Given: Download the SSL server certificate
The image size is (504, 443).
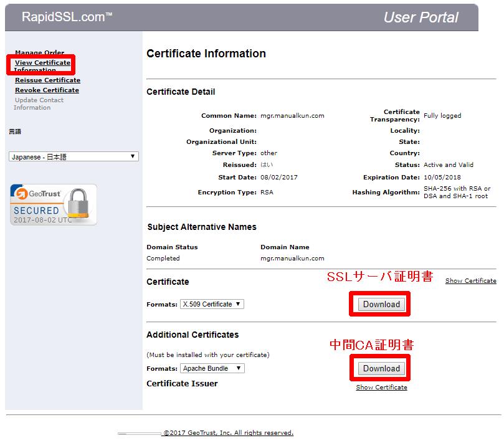Looking at the screenshot, I should point(381,304).
